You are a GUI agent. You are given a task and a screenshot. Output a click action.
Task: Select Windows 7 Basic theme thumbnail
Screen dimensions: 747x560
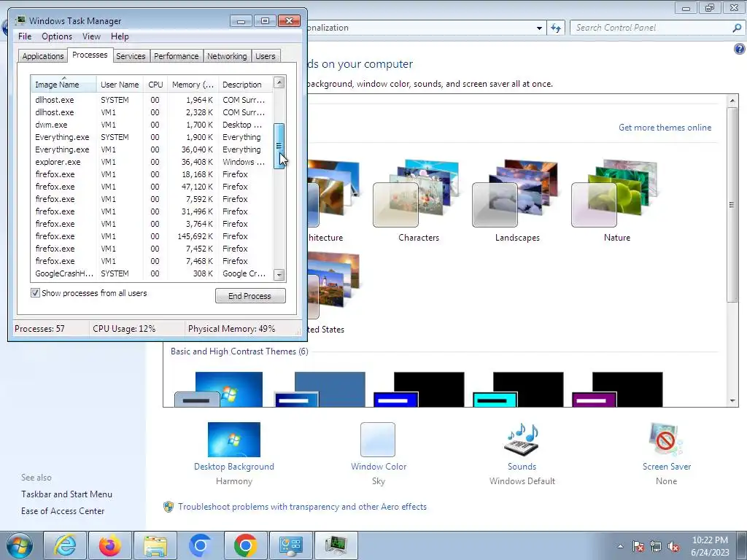[x=219, y=389]
